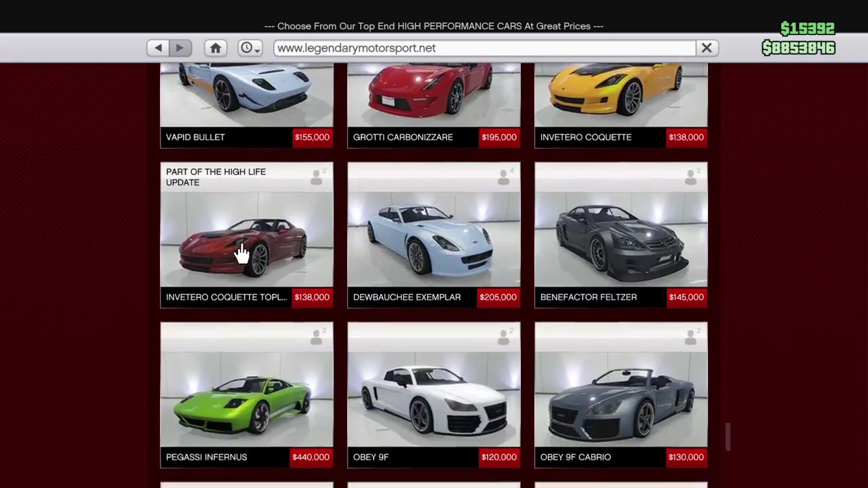This screenshot has height=488, width=868.
Task: Open the Obey 9F Cabrio image
Action: (621, 399)
